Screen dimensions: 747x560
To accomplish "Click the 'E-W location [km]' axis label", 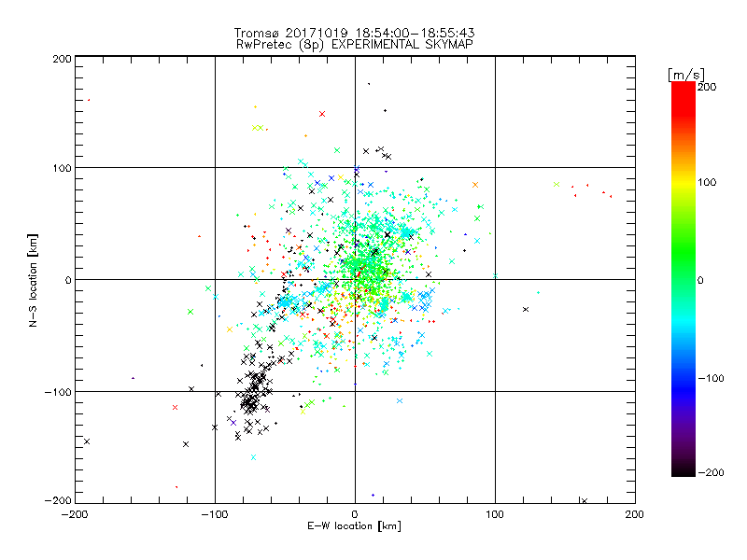I will pos(354,526).
